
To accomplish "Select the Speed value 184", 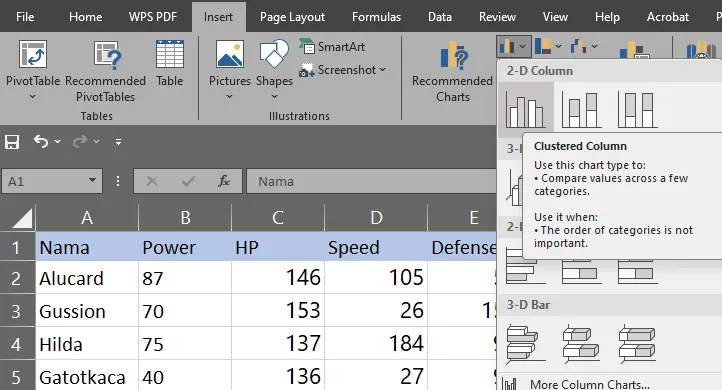I will click(x=376, y=344).
